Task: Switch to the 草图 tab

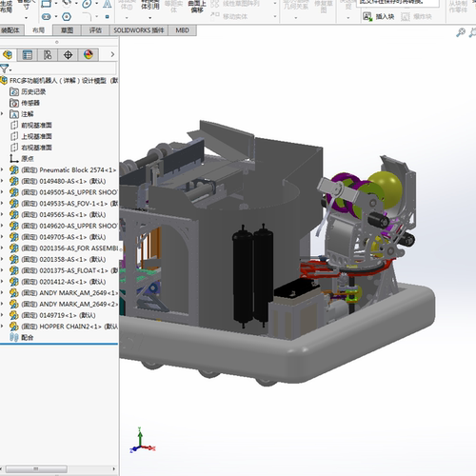Action: [x=67, y=30]
